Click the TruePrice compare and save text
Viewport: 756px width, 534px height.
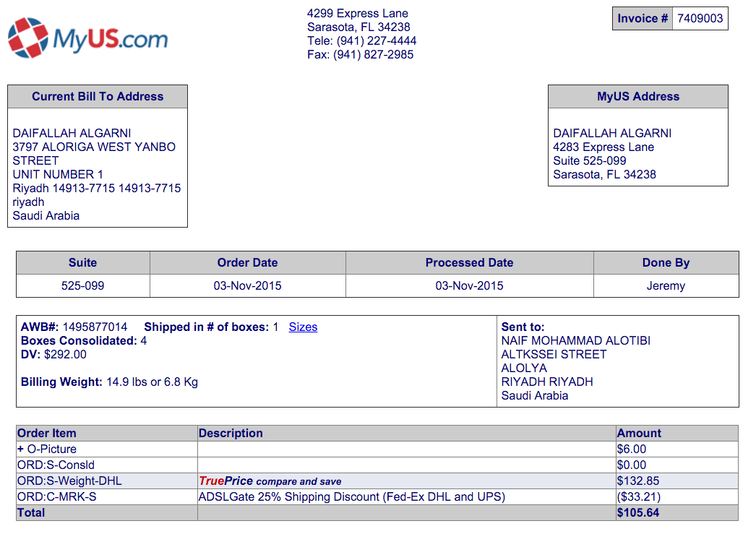pyautogui.click(x=270, y=481)
